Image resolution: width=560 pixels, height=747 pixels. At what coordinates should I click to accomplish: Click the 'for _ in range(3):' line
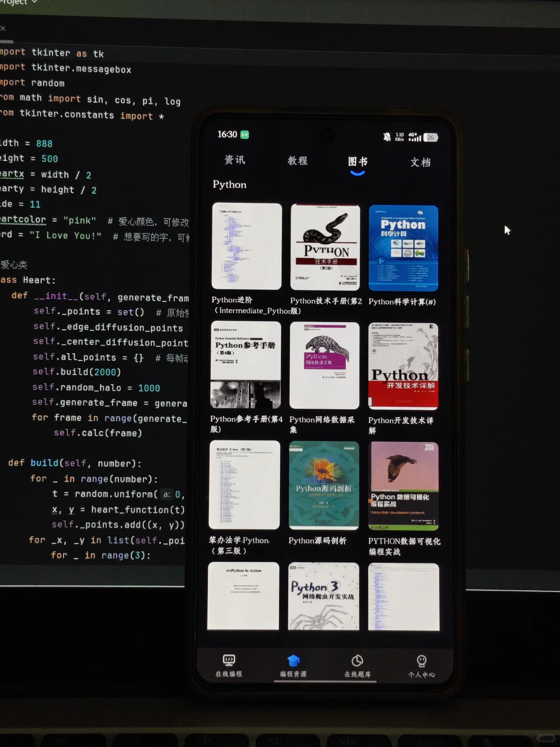[101, 555]
